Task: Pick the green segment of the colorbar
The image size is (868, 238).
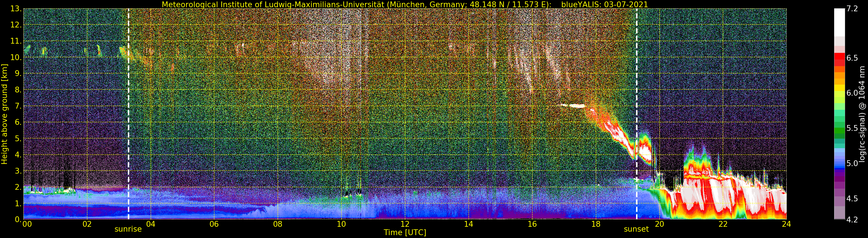Action: pos(839,131)
